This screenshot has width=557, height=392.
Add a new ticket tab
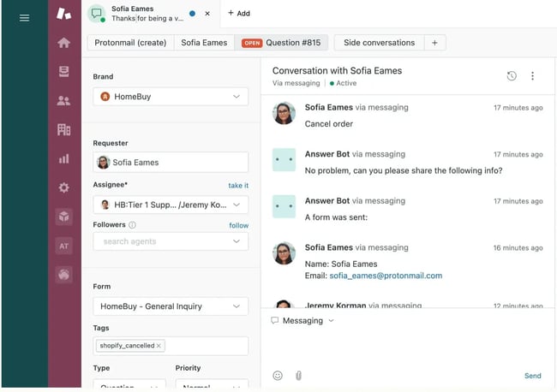click(x=239, y=13)
